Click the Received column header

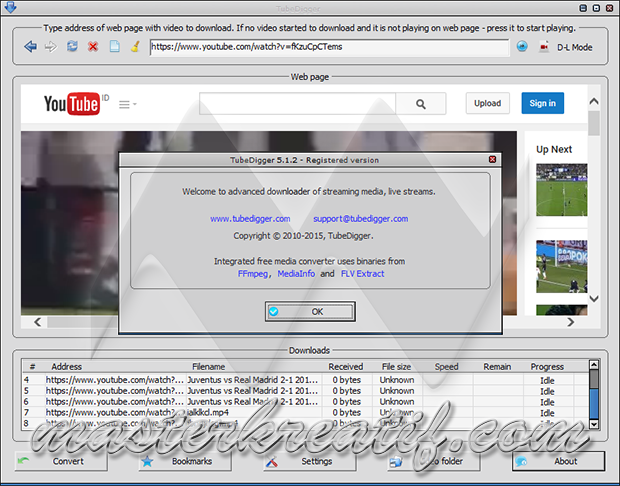(346, 367)
